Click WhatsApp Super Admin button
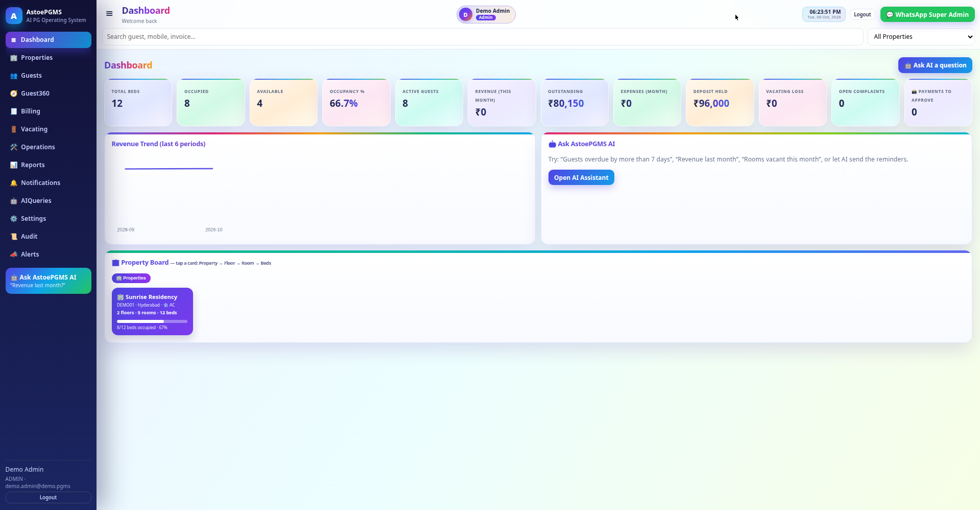 coord(927,14)
